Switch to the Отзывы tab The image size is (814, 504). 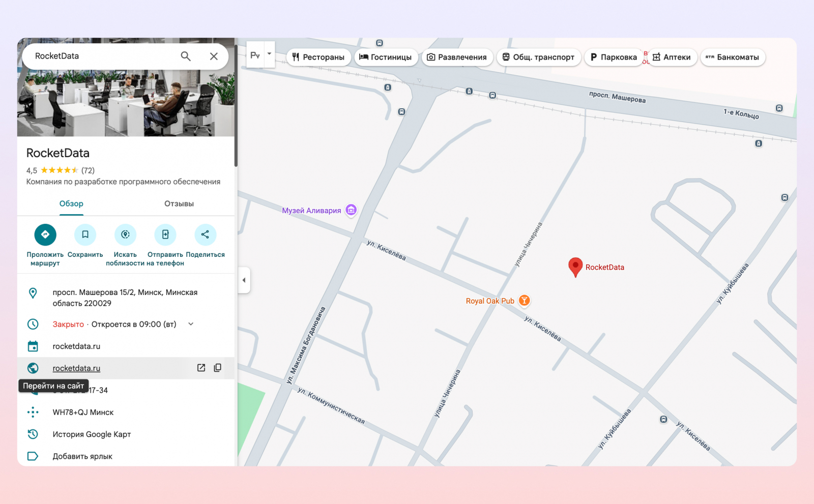coord(179,204)
